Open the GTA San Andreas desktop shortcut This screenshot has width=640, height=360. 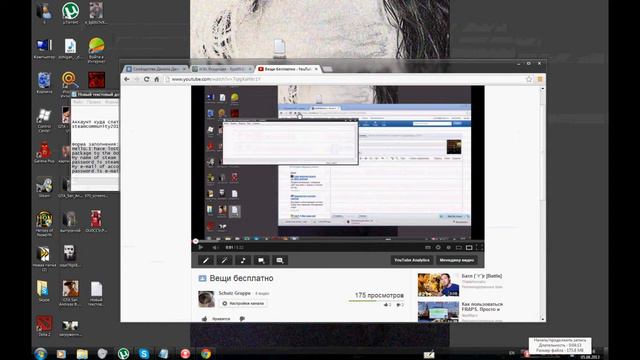click(70, 292)
